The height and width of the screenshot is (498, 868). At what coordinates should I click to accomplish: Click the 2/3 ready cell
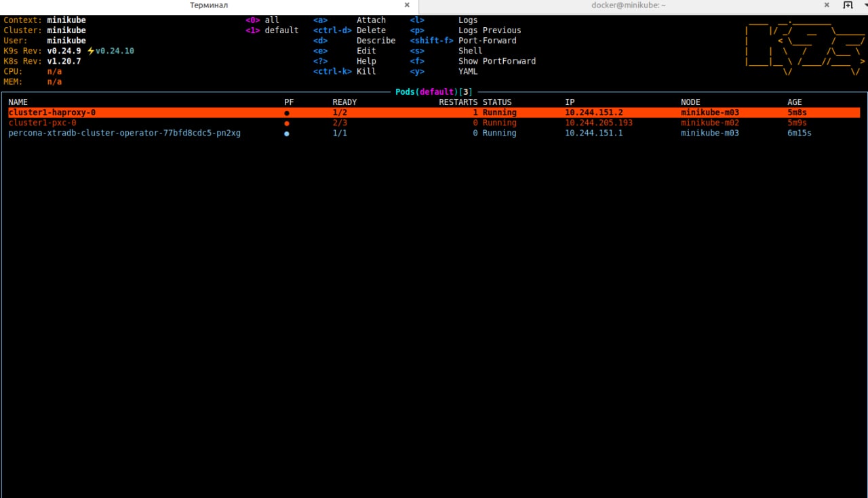pos(340,123)
